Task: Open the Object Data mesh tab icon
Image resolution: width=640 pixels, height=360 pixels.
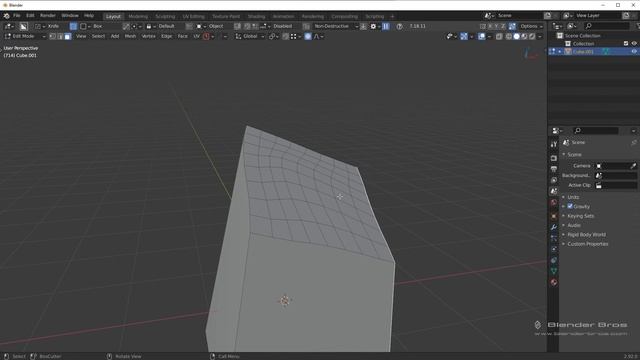Action: [x=553, y=271]
